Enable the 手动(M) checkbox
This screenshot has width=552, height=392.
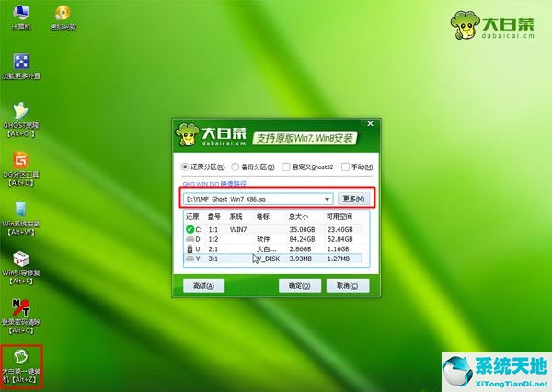pos(345,167)
